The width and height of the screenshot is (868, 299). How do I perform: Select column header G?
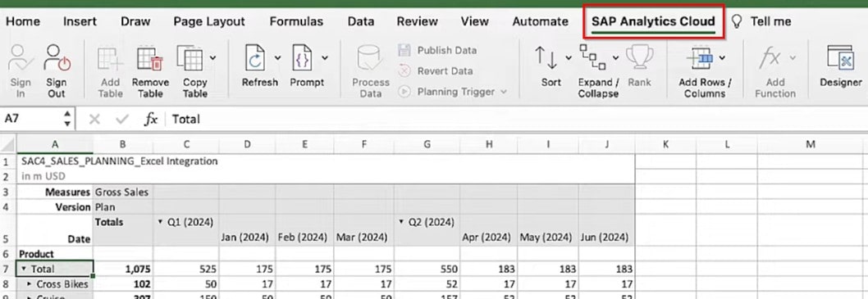click(427, 144)
